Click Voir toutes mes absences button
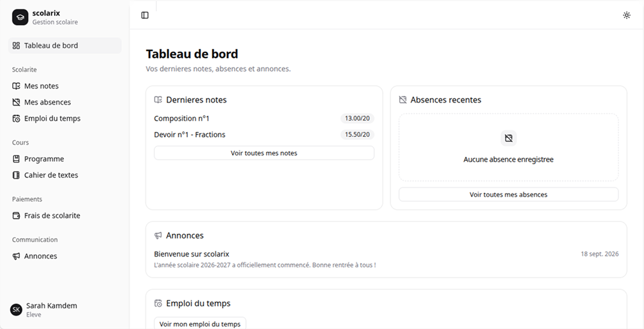This screenshot has width=644, height=329. [x=509, y=194]
